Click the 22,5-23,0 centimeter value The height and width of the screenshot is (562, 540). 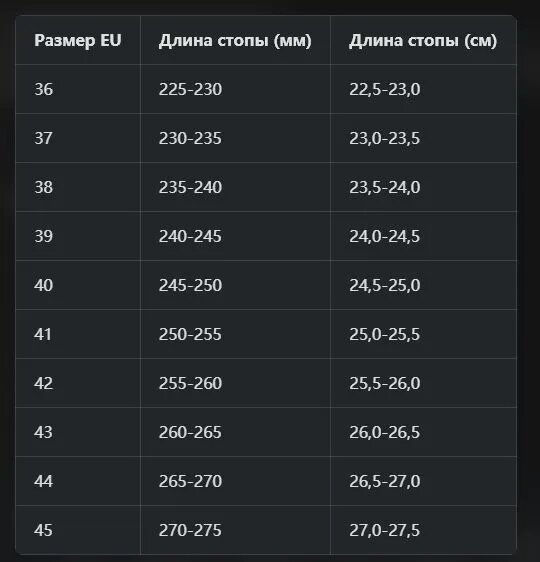[x=385, y=89]
